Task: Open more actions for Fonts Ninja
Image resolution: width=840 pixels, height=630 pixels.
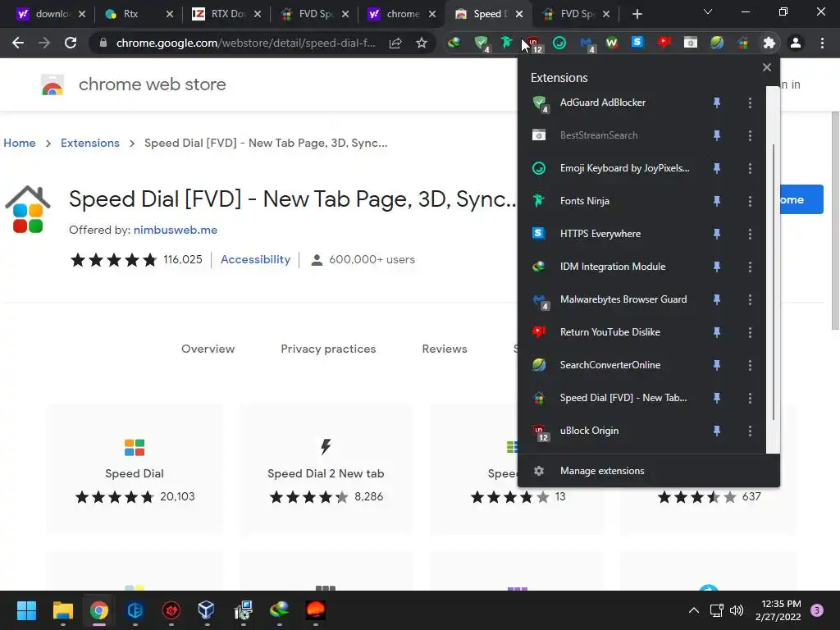Action: click(750, 201)
